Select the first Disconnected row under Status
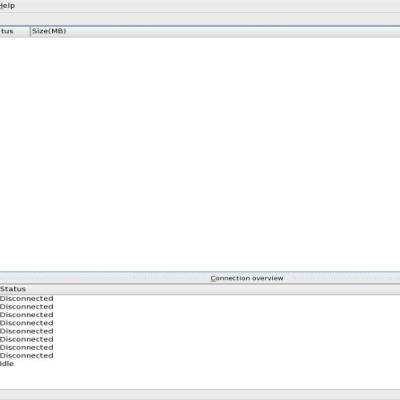 coord(200,298)
